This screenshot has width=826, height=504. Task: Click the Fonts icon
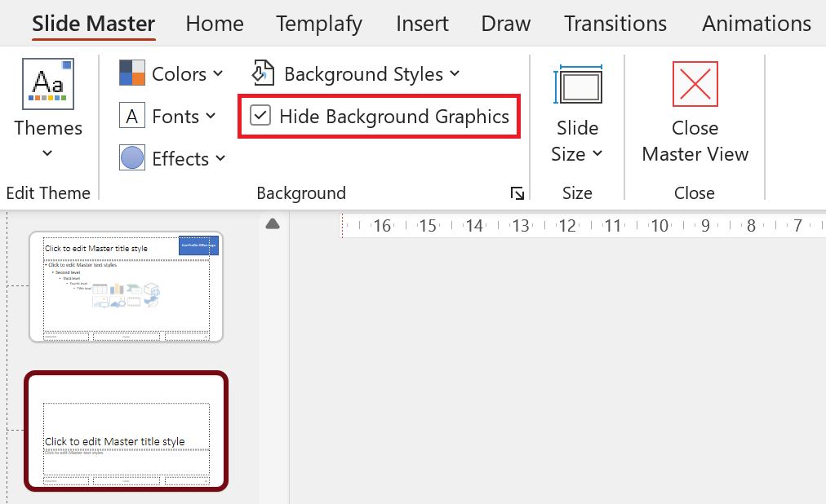[131, 116]
